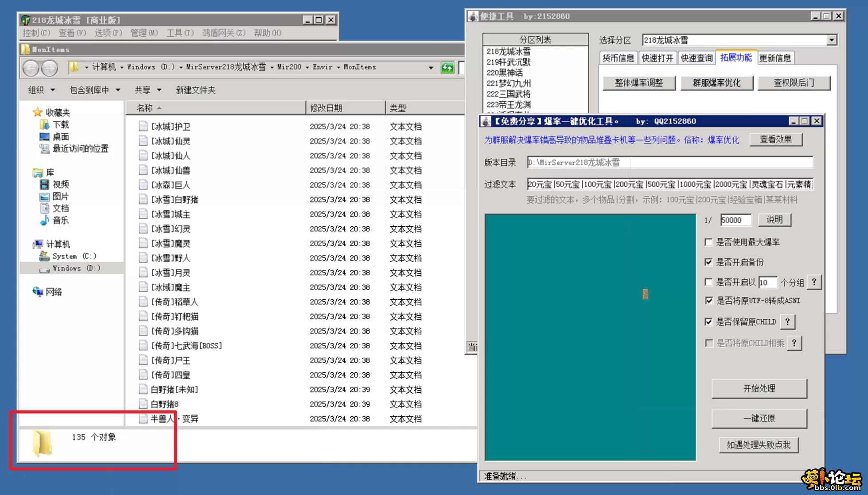Open the 选项(P) menu
The width and height of the screenshot is (868, 495).
[108, 33]
